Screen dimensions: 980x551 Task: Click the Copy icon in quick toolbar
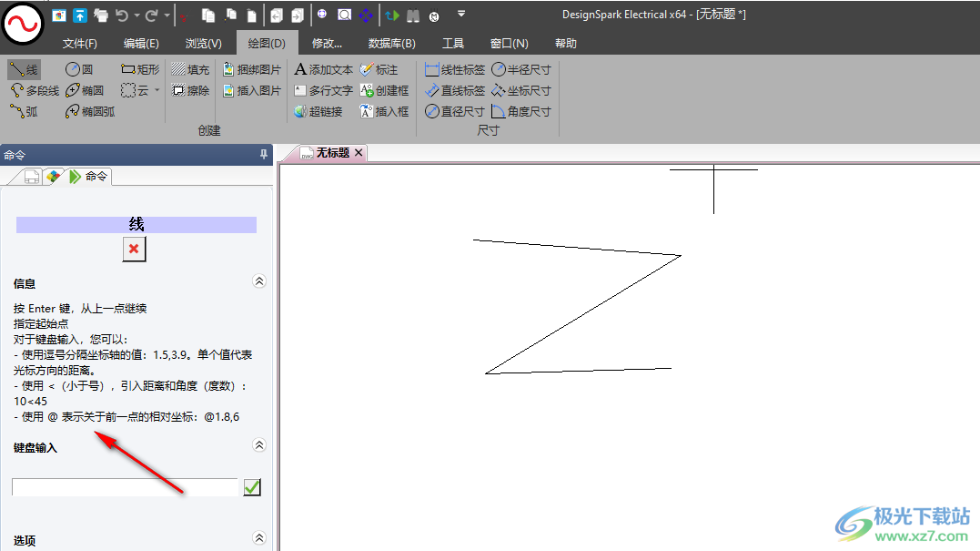point(208,15)
